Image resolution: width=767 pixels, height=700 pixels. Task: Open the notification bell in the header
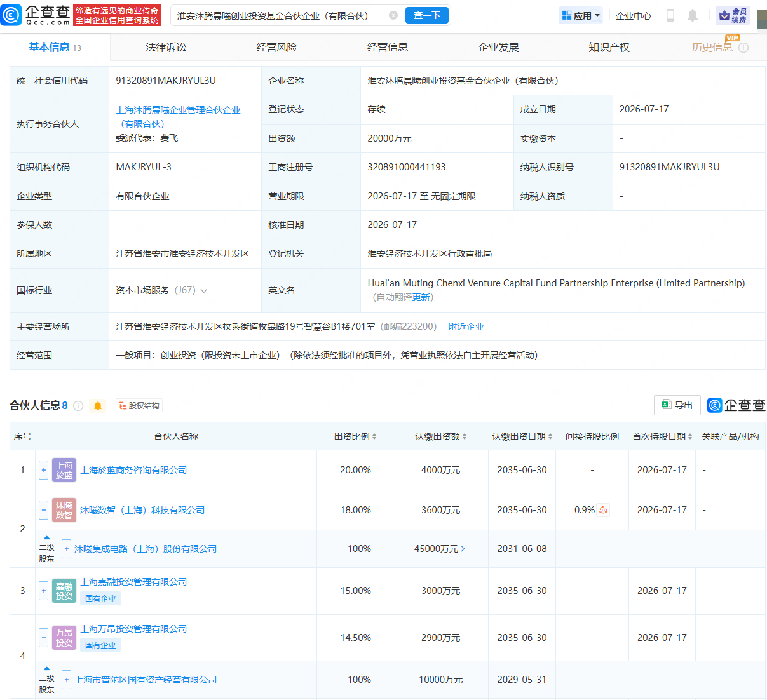(x=693, y=15)
